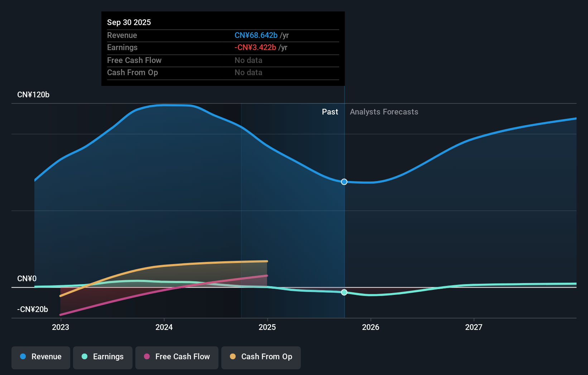Toggle the Free Cash Flow series off

point(177,357)
